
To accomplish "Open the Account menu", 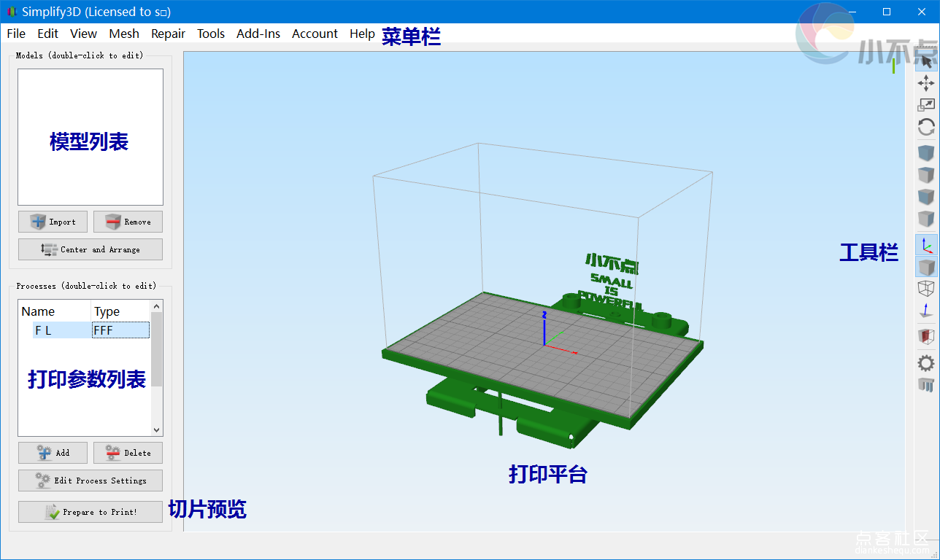I will tap(315, 34).
